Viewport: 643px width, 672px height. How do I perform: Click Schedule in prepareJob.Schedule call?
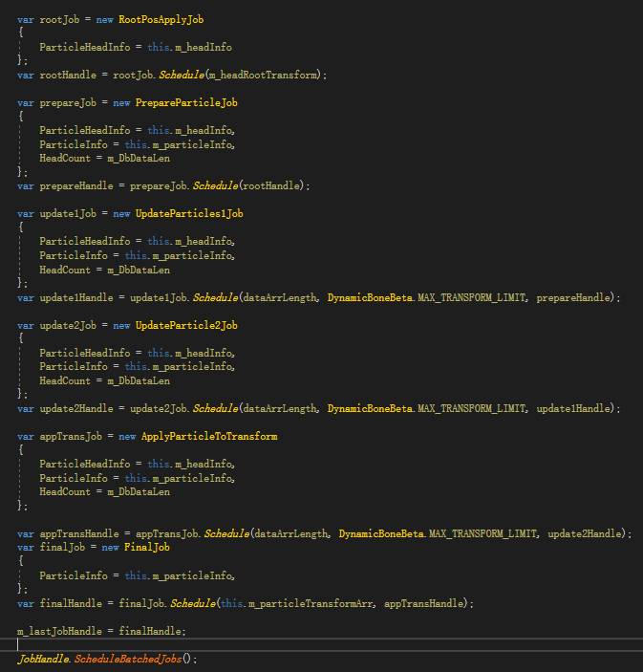point(216,186)
